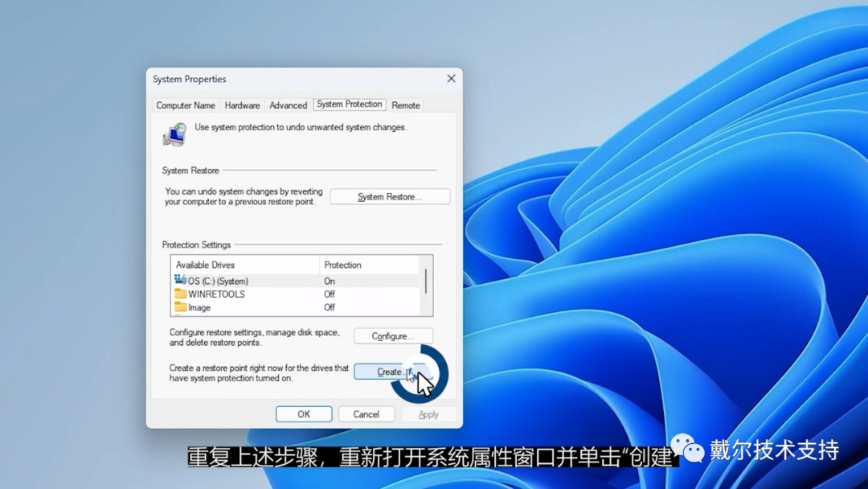The width and height of the screenshot is (868, 489).
Task: Switch to the Hardware tab
Action: pyautogui.click(x=242, y=105)
